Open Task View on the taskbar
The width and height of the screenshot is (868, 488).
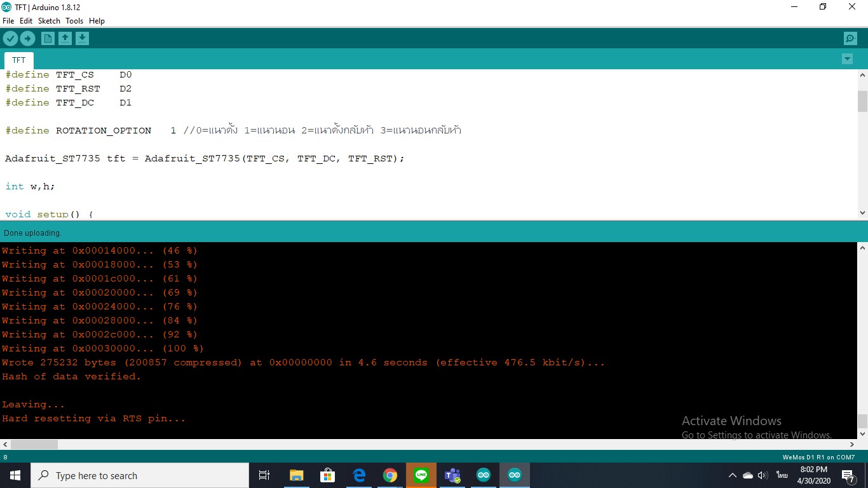click(x=264, y=475)
